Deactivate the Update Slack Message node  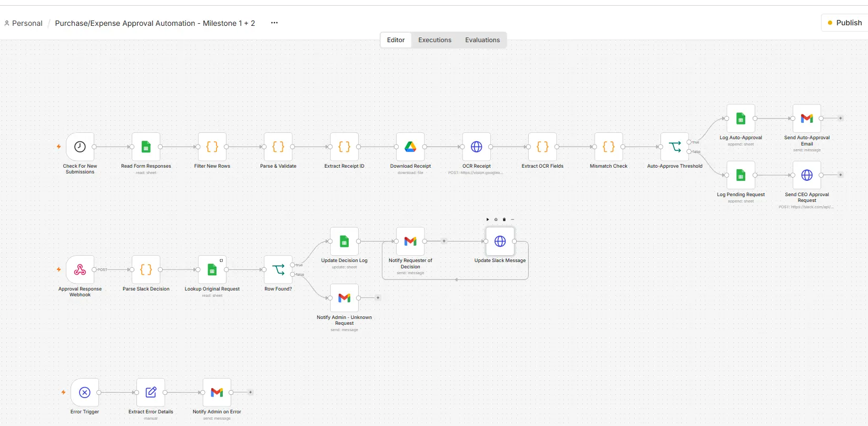pyautogui.click(x=496, y=219)
